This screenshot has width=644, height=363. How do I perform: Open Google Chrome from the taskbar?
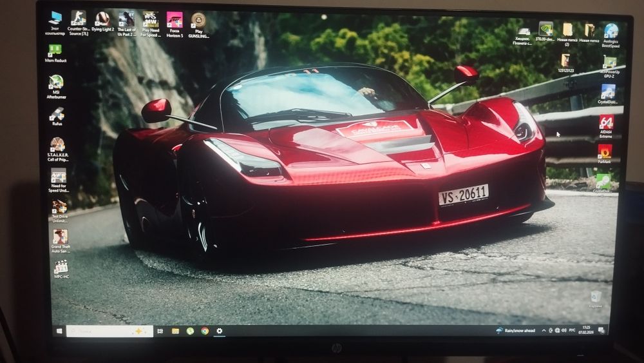click(x=205, y=331)
